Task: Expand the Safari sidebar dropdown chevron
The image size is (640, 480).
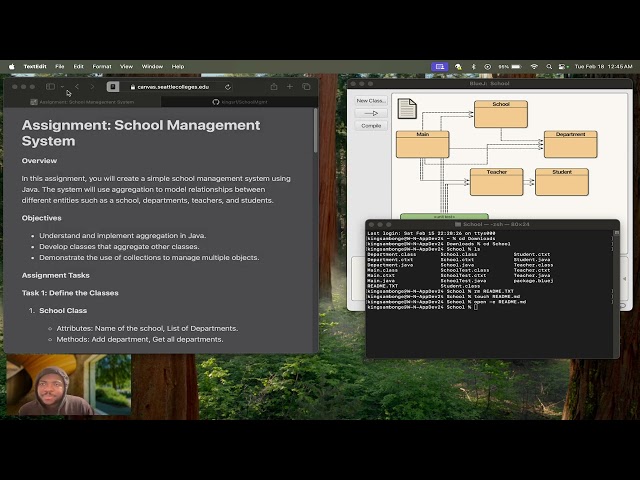Action: click(x=62, y=87)
